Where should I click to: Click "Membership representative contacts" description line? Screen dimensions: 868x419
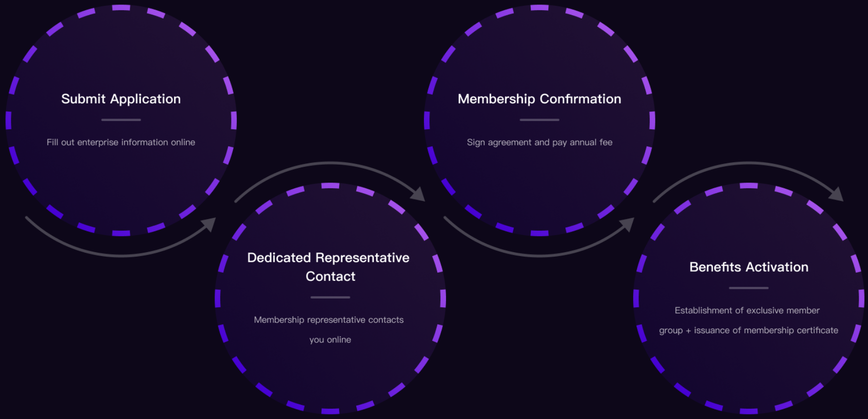(x=328, y=320)
